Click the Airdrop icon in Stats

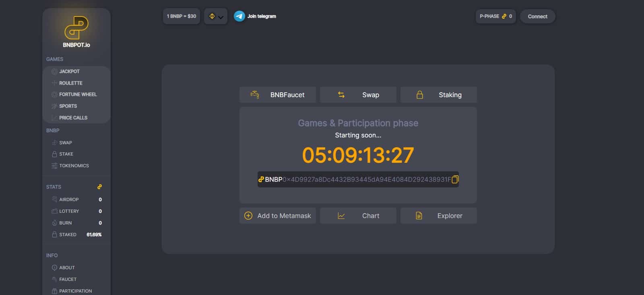coord(54,199)
